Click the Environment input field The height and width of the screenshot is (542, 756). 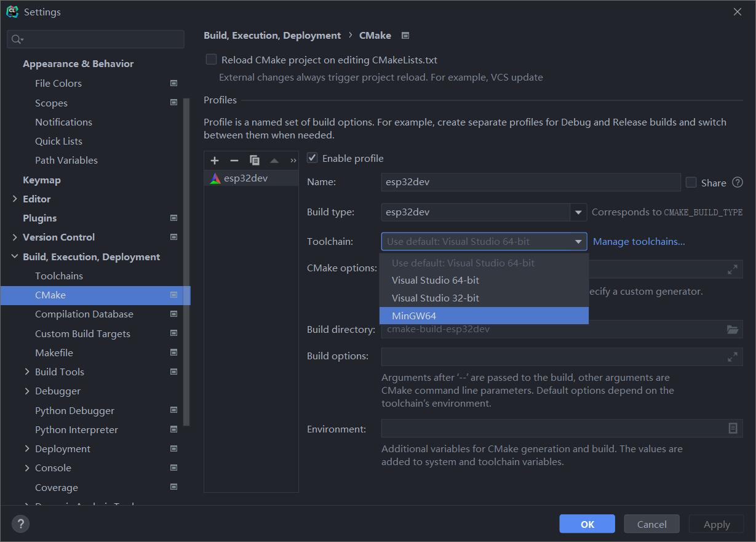pos(562,428)
